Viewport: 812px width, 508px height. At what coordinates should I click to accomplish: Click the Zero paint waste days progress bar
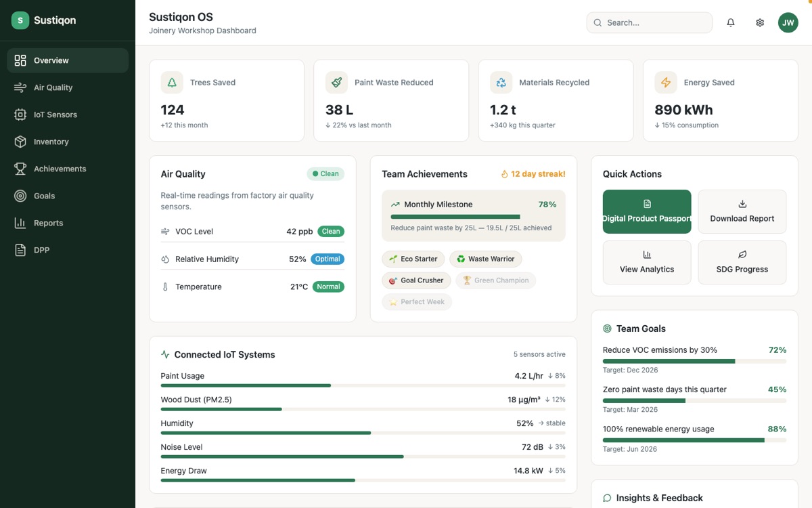click(694, 401)
